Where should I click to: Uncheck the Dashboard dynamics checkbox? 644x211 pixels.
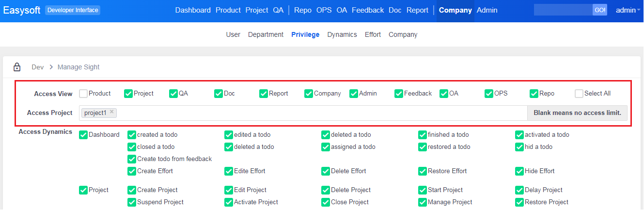pyautogui.click(x=83, y=135)
